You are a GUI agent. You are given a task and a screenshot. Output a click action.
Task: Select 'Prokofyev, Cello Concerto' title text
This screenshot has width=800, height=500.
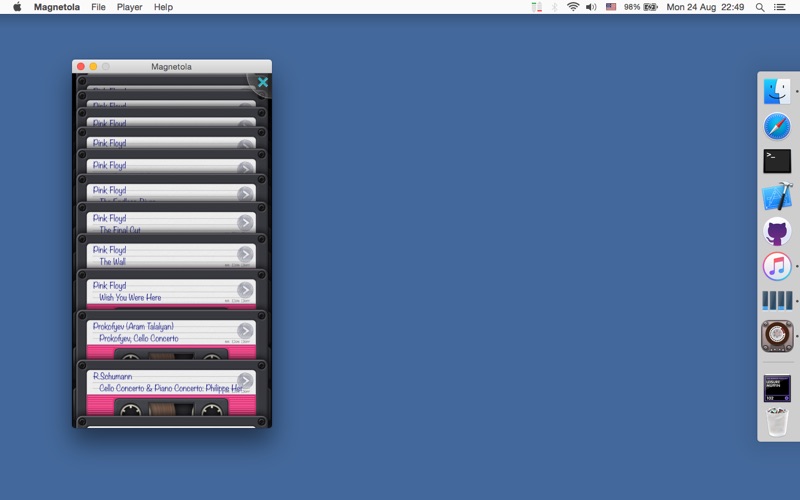pos(139,338)
